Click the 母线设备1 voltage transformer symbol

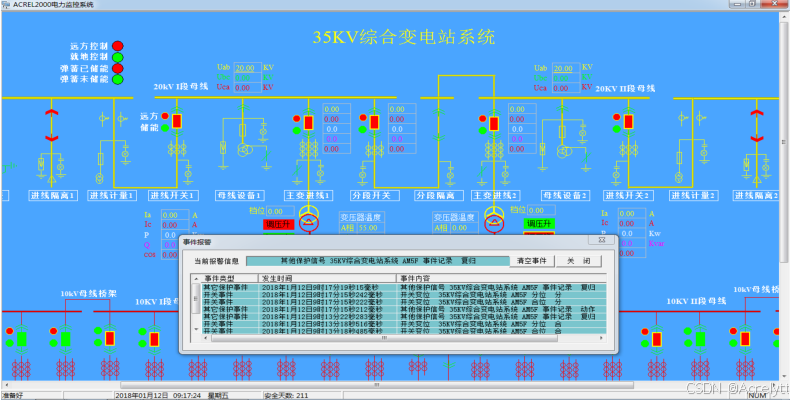coord(245,151)
